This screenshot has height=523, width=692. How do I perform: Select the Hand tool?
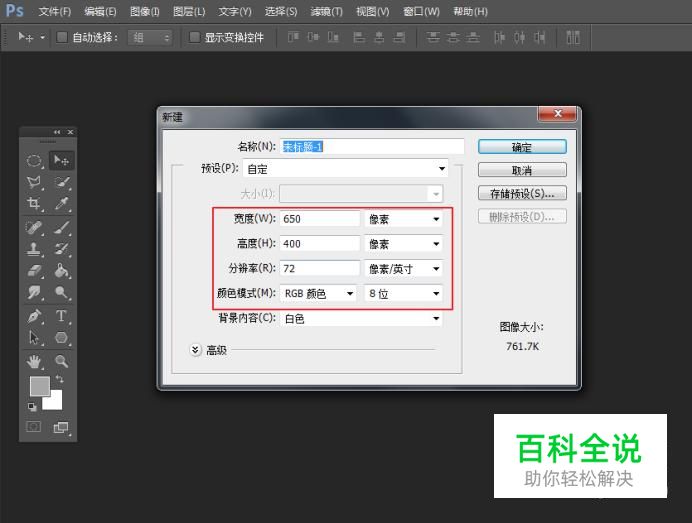pos(34,361)
